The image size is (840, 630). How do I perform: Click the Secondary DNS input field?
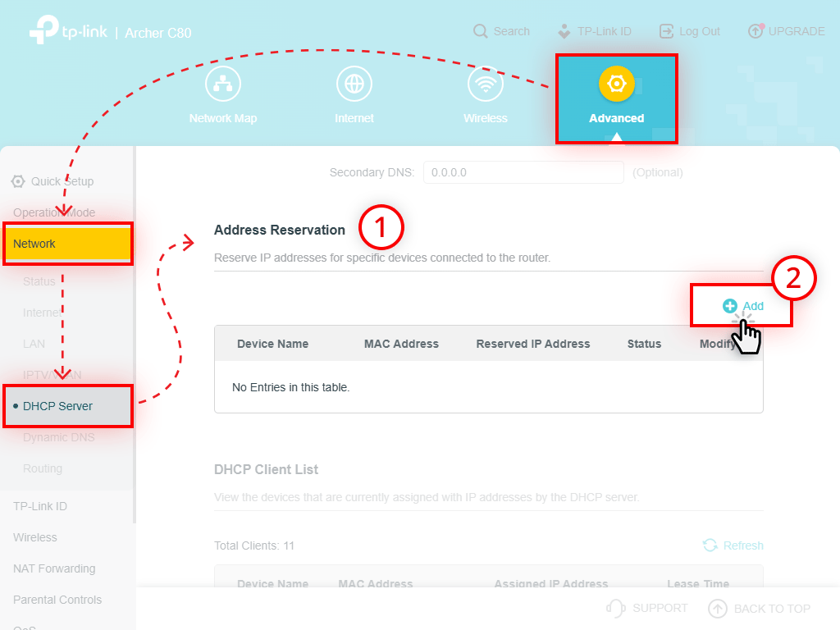(x=523, y=171)
